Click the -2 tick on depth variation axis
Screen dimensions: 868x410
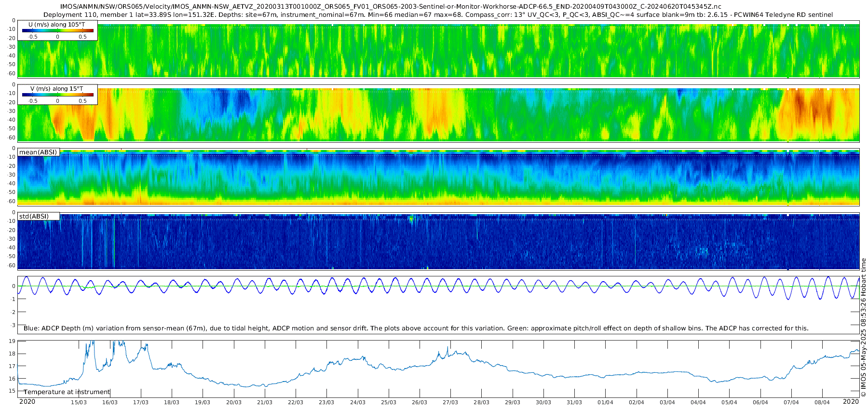coord(13,312)
